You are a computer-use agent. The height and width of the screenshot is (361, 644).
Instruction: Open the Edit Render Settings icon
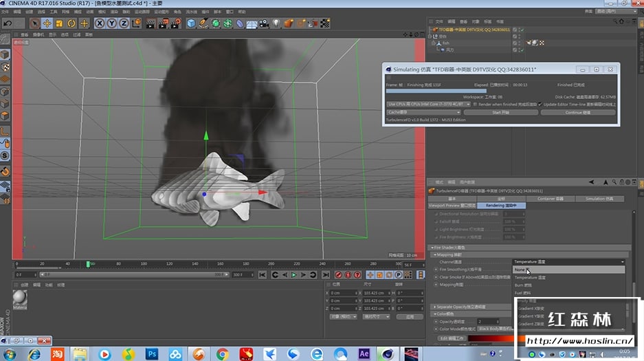click(x=176, y=23)
